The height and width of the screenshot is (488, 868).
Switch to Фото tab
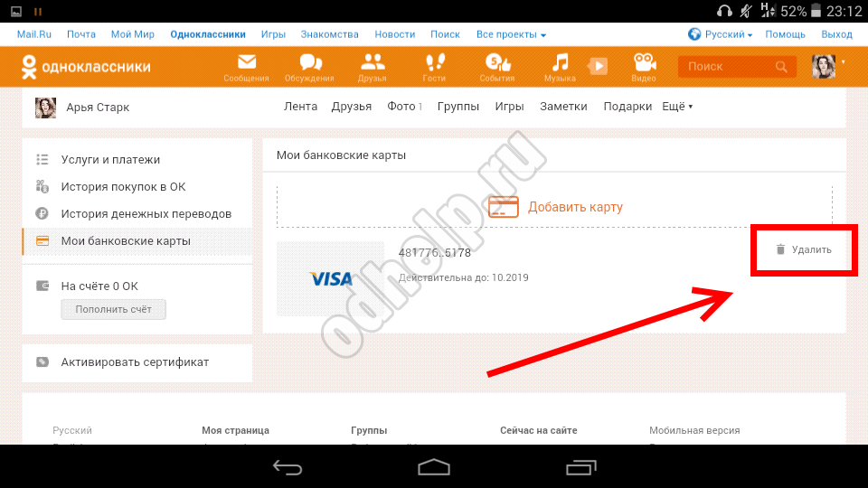click(x=401, y=107)
